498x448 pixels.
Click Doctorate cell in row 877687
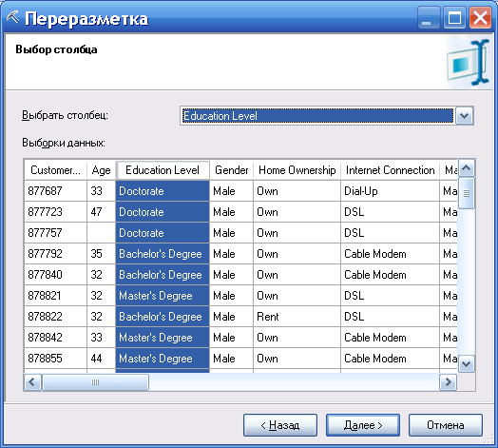click(x=163, y=191)
